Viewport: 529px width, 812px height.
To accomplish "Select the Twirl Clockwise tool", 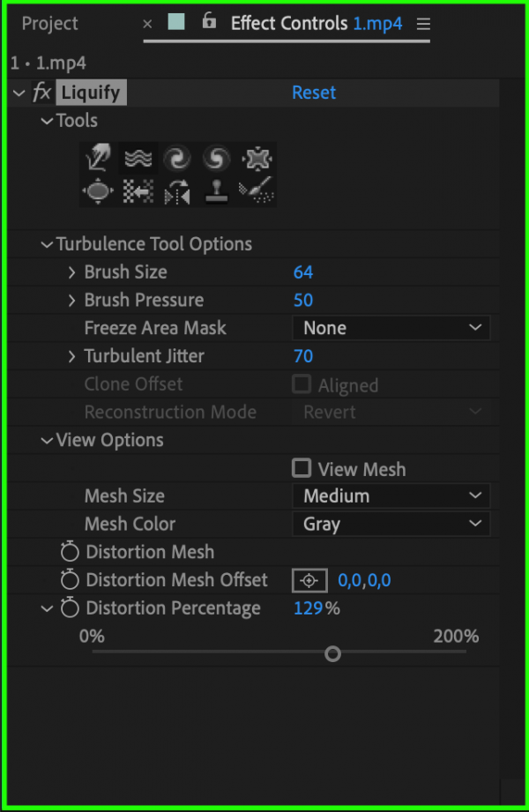I will (177, 157).
